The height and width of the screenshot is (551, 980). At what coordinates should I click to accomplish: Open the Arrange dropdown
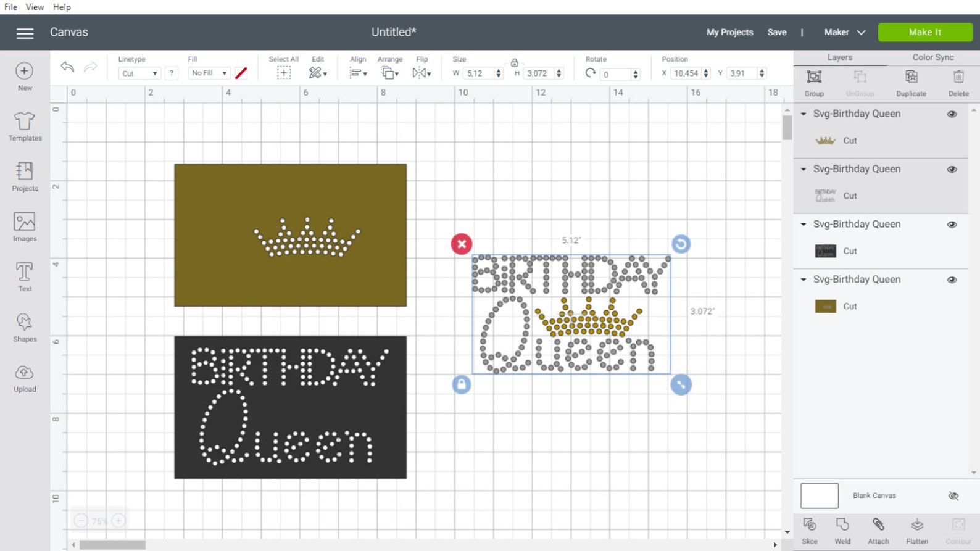click(x=389, y=73)
